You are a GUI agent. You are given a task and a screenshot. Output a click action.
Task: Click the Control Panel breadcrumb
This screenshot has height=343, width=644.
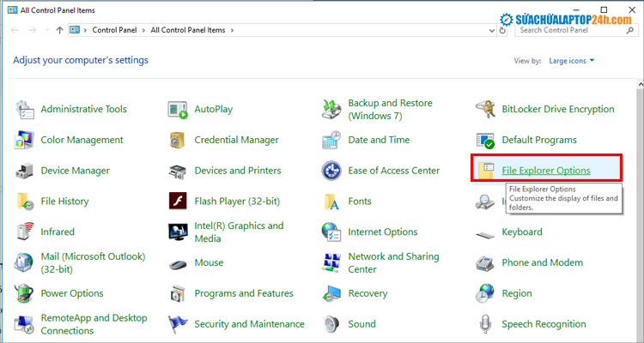point(114,30)
